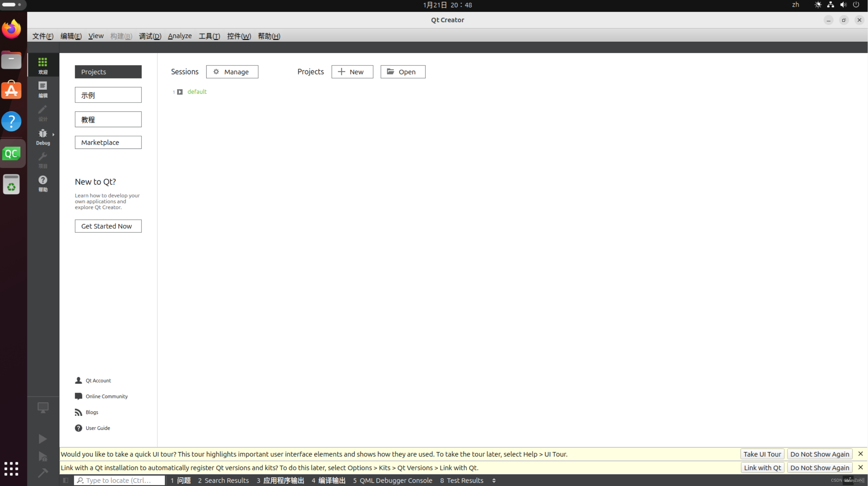Screen dimensions: 868x486
Task: Open the kit selector monitor icon
Action: 43,407
